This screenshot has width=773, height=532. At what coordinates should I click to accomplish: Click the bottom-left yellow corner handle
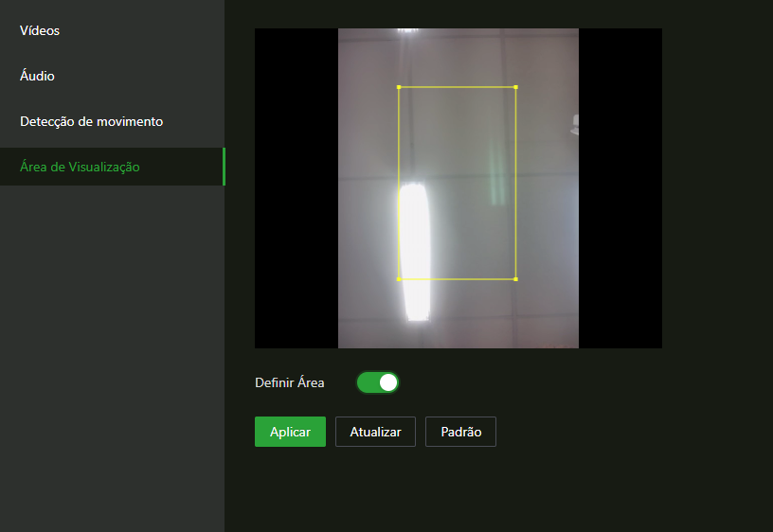[399, 279]
